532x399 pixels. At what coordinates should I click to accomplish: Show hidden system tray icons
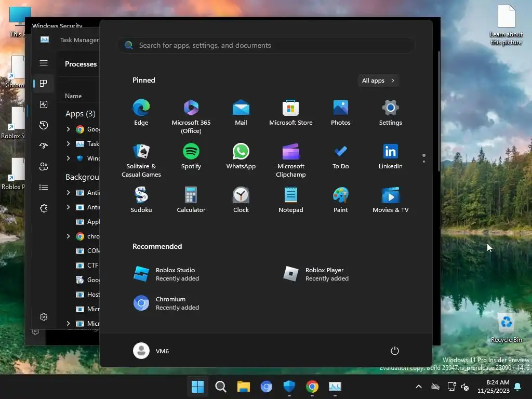[x=419, y=387]
